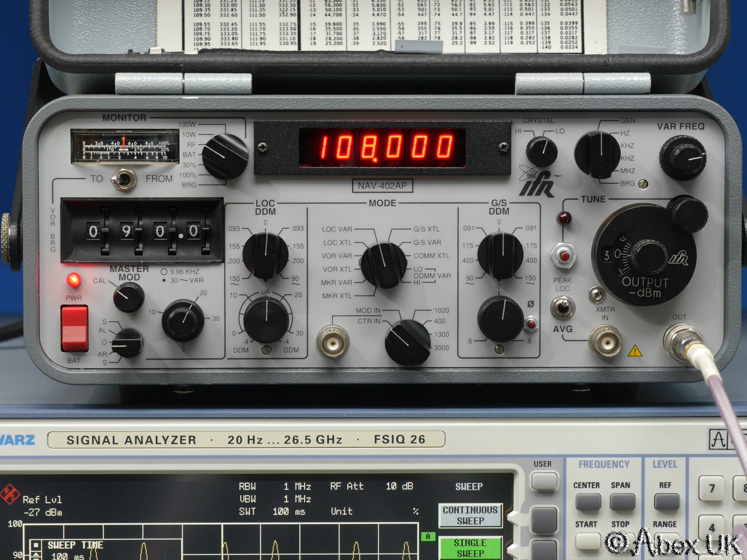Image resolution: width=747 pixels, height=560 pixels.
Task: Click the MONITOR range selector knob
Action: click(x=225, y=156)
